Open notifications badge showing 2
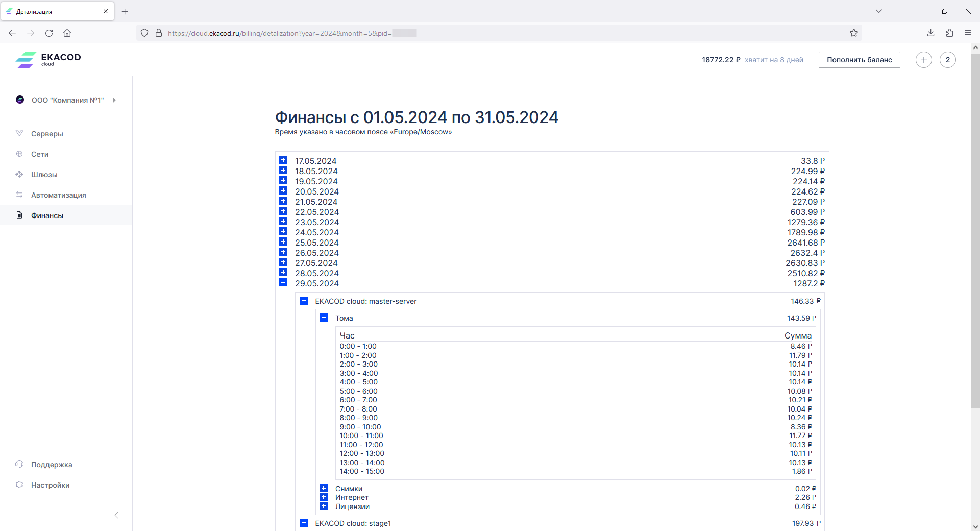Viewport: 980px width, 531px height. click(947, 60)
